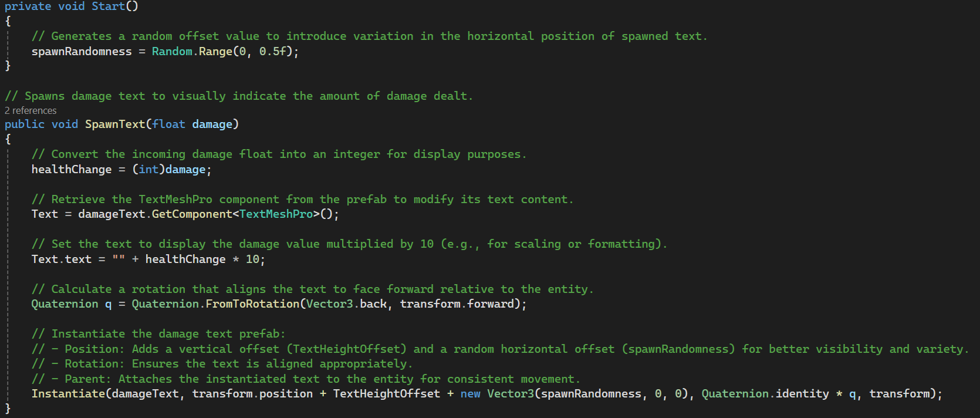The height and width of the screenshot is (418, 980).
Task: Click the Random class name before .Range
Action: click(x=172, y=51)
